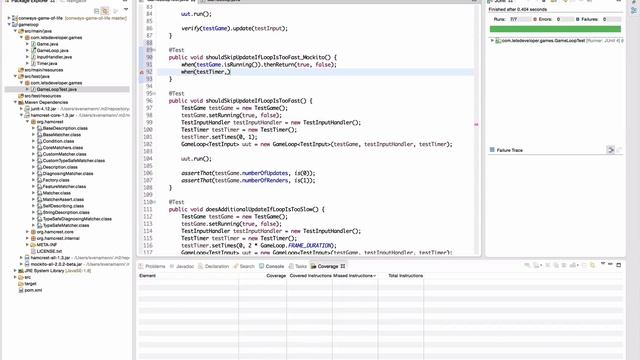Select BaseMatcher.class in the tree

click(x=62, y=134)
